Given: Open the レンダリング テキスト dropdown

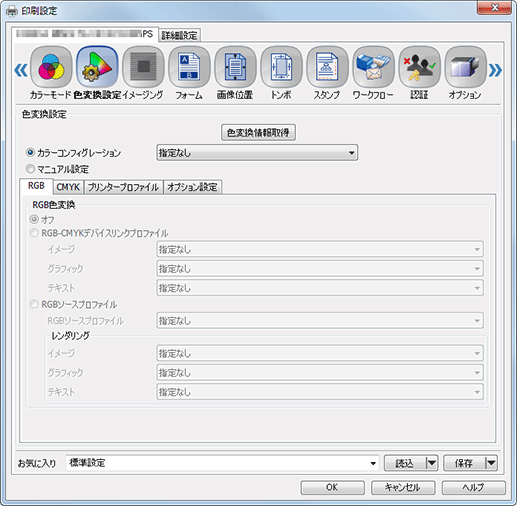Looking at the screenshot, I should click(x=320, y=392).
